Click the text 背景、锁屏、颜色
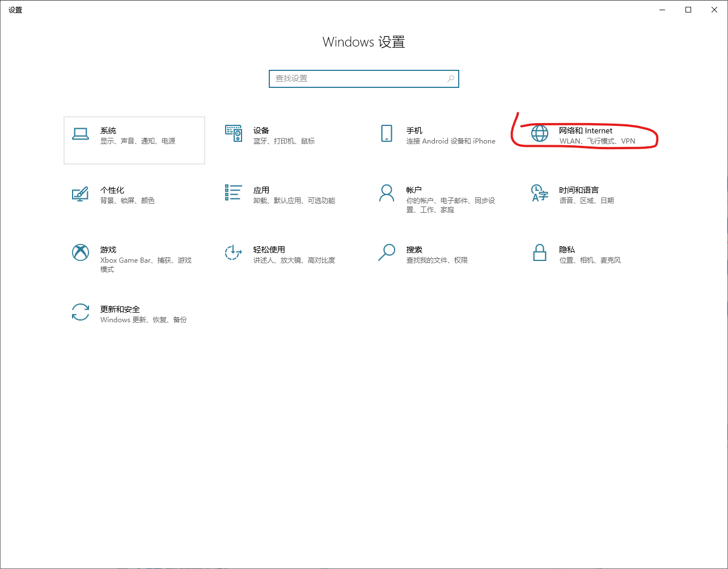The image size is (728, 569). tap(128, 201)
